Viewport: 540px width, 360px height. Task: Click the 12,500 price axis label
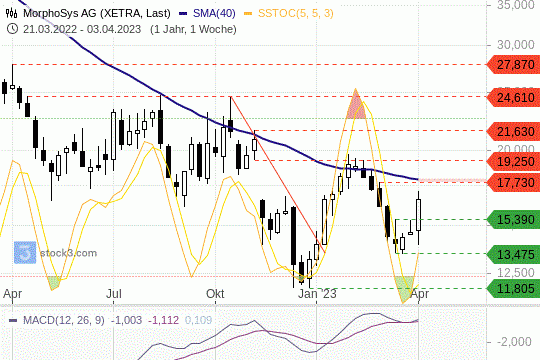coord(516,273)
